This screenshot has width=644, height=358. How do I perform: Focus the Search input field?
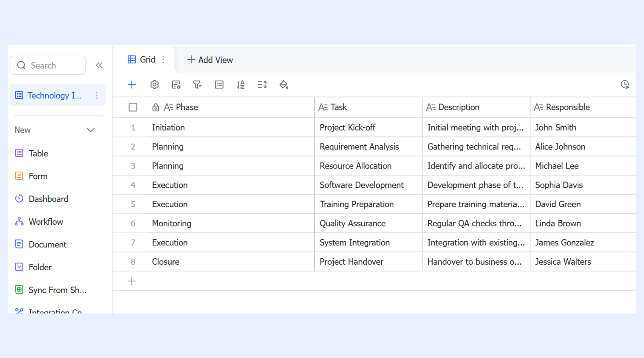coord(48,65)
